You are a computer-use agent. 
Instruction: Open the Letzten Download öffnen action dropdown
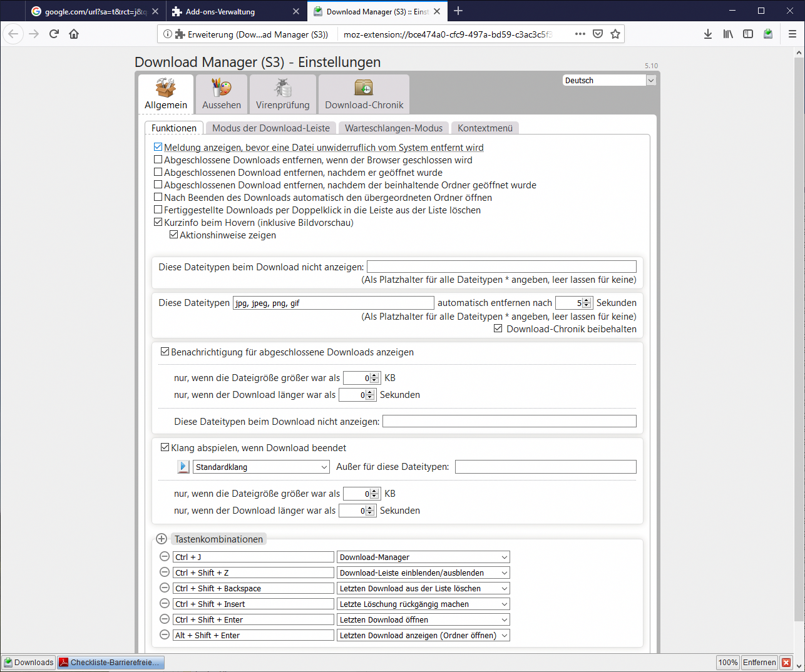pos(423,619)
